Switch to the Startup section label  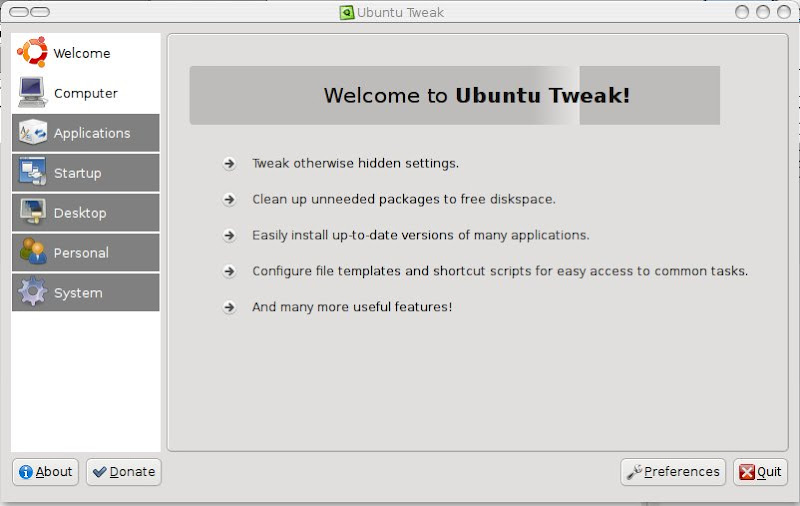coord(78,173)
